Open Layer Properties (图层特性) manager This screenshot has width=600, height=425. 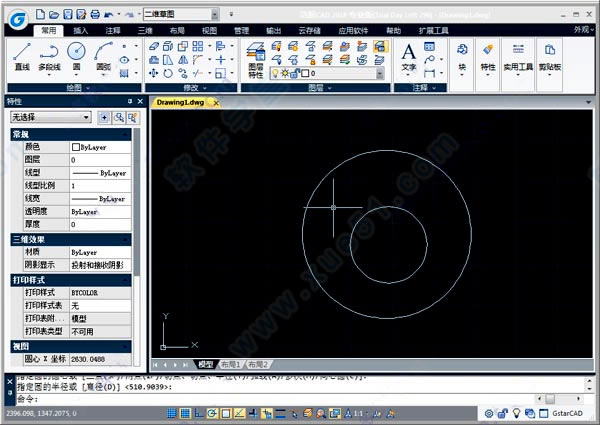point(256,60)
